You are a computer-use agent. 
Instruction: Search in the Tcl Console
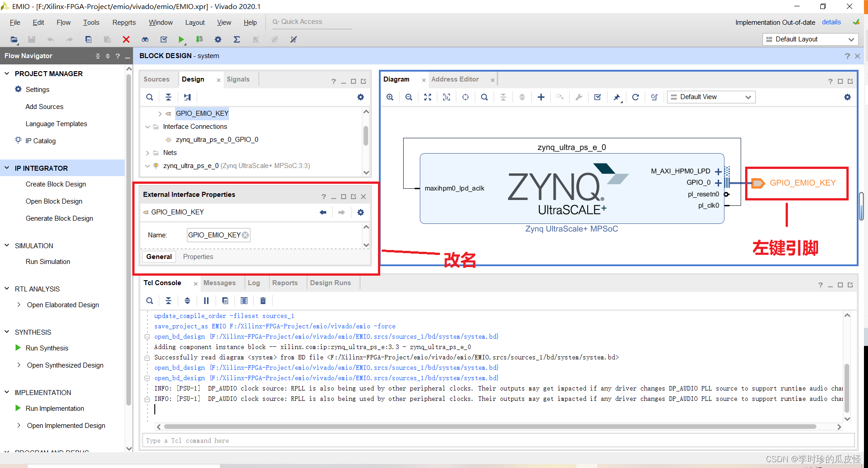(149, 300)
